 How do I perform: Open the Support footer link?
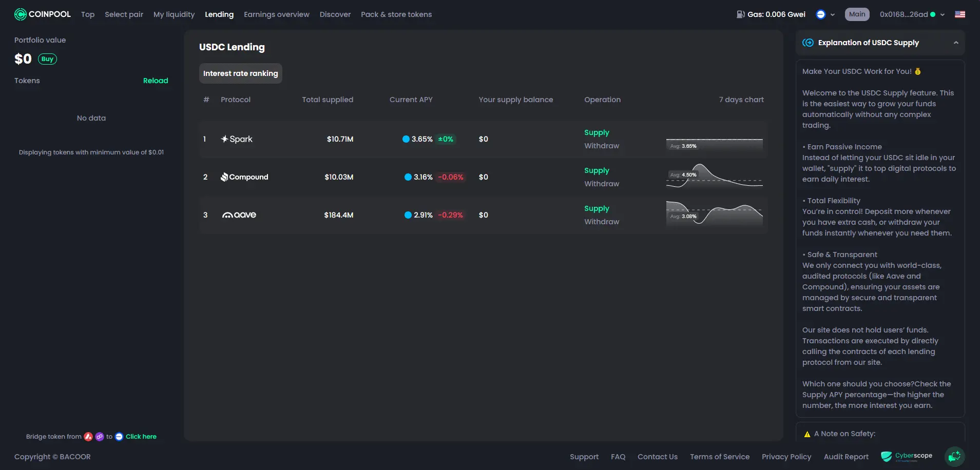tap(584, 457)
